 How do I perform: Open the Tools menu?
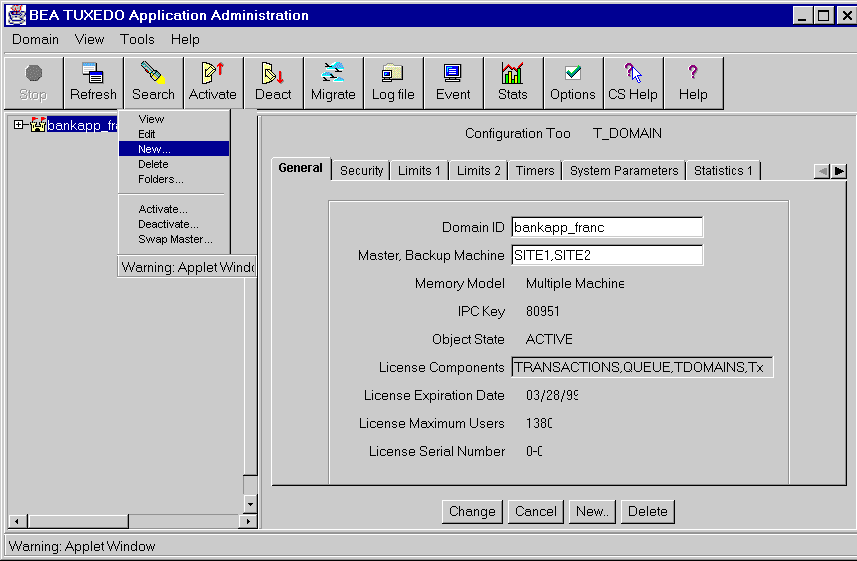point(137,39)
